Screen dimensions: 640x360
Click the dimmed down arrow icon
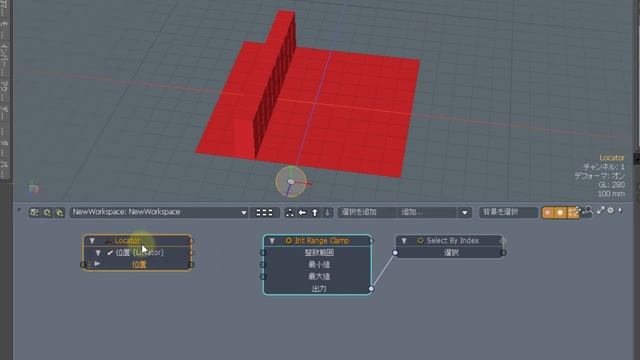pos(327,212)
